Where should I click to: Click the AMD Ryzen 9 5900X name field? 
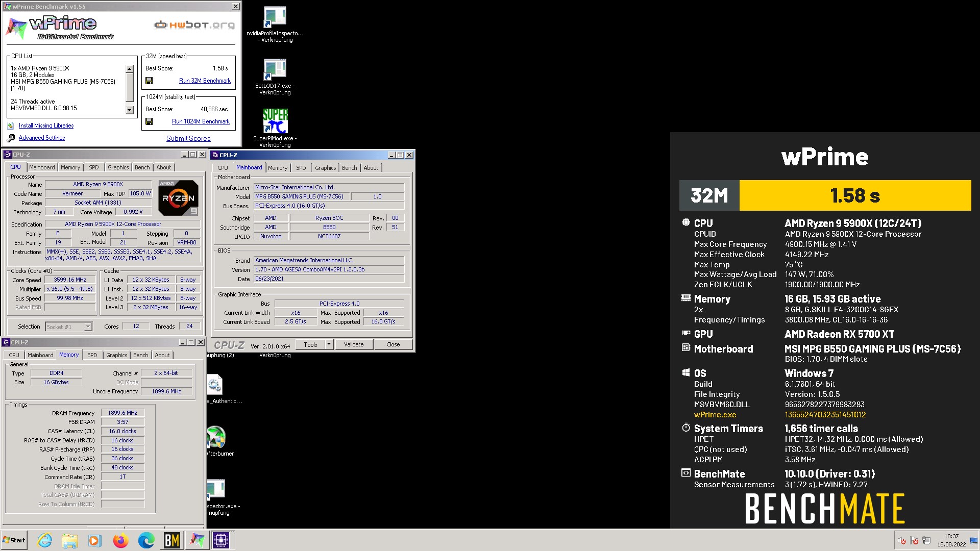[98, 184]
